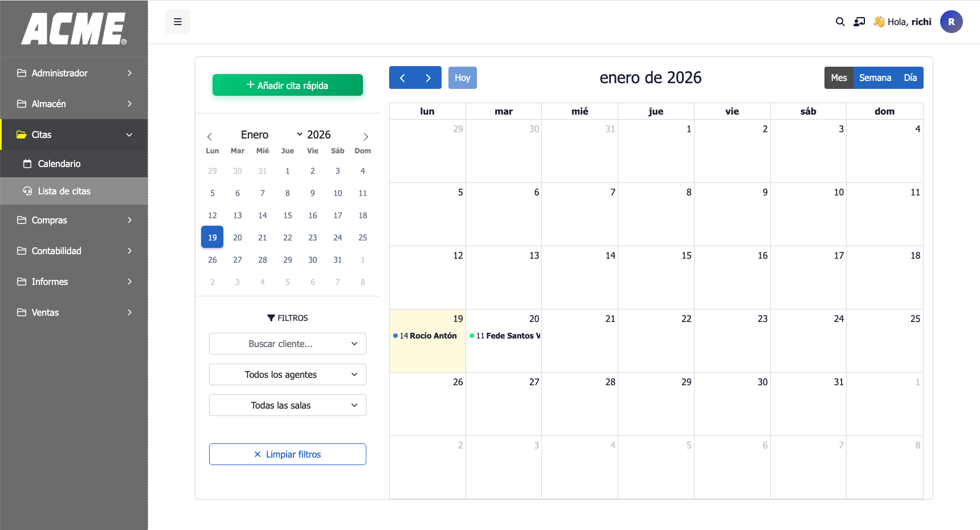Switch calendar to Día view
The width and height of the screenshot is (980, 530).
point(910,78)
